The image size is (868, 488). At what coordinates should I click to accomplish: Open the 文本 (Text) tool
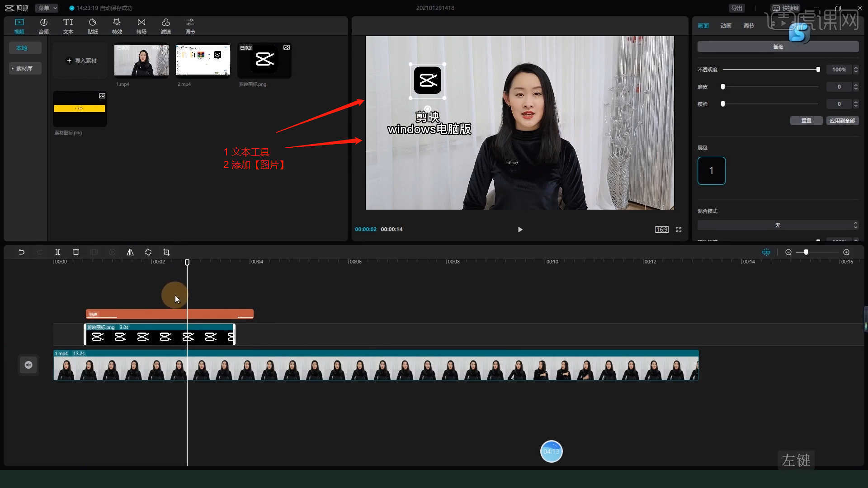click(68, 26)
